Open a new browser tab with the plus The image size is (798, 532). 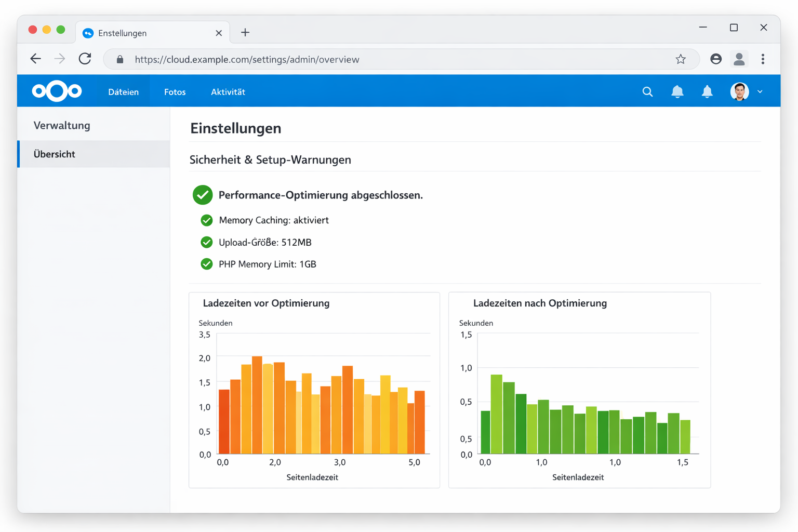[x=245, y=32]
